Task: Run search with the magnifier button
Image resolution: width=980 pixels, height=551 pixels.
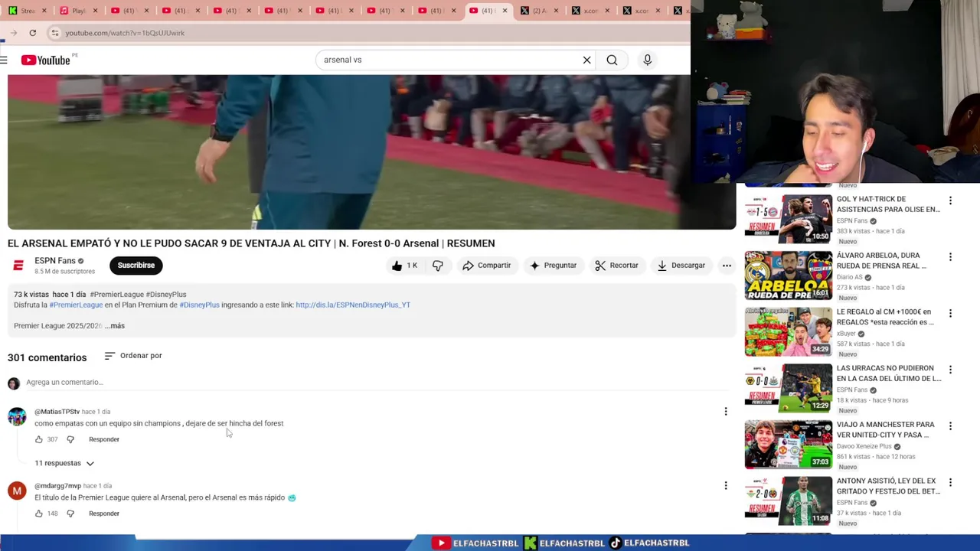Action: [612, 60]
